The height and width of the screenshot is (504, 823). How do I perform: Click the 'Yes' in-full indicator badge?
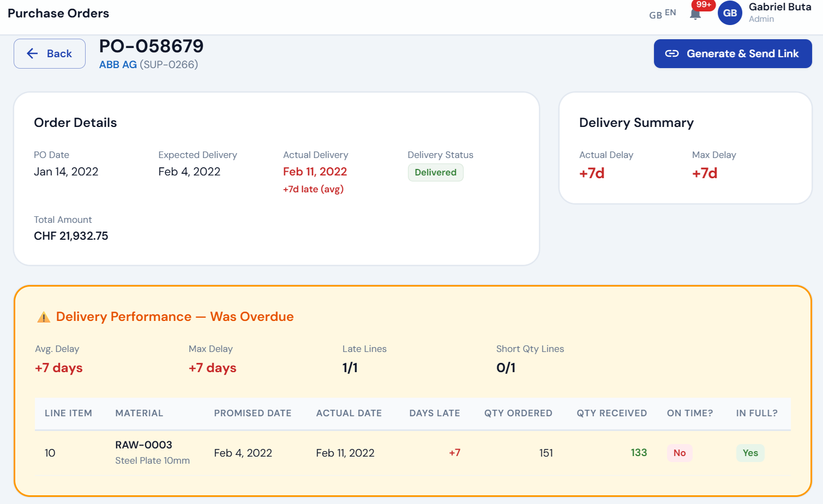(x=750, y=453)
